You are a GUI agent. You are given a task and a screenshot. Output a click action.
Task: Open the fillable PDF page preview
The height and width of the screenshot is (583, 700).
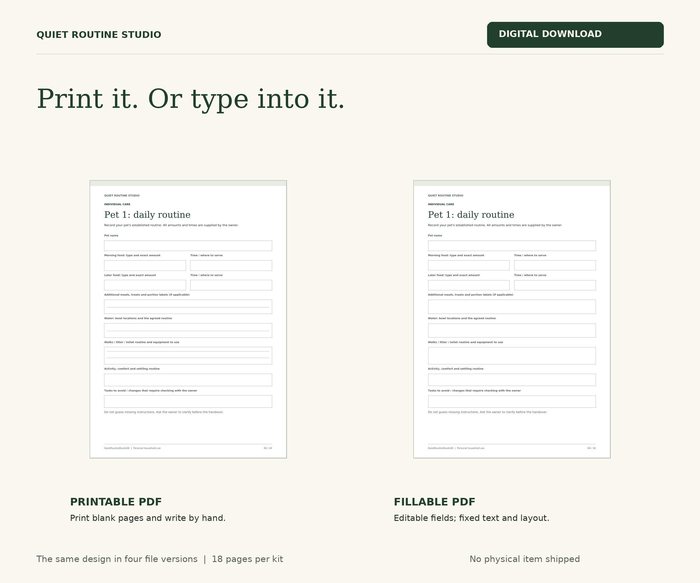click(x=512, y=319)
